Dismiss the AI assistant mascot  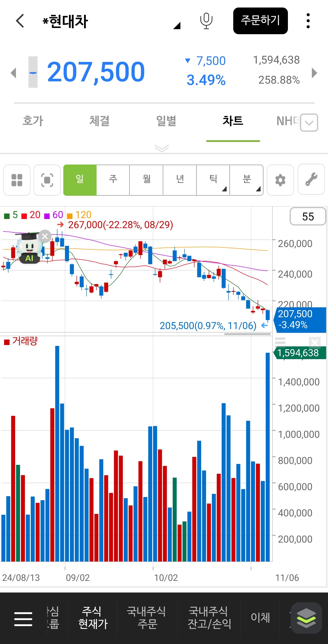pyautogui.click(x=45, y=236)
